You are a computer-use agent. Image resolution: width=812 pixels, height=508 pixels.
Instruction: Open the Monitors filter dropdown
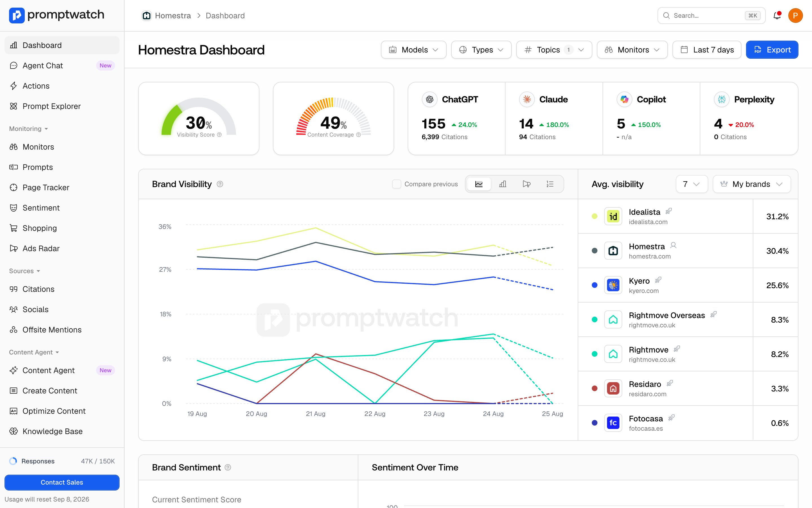(x=632, y=50)
